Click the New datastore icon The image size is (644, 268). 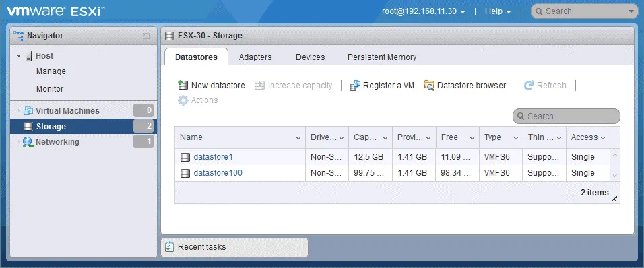pyautogui.click(x=183, y=86)
